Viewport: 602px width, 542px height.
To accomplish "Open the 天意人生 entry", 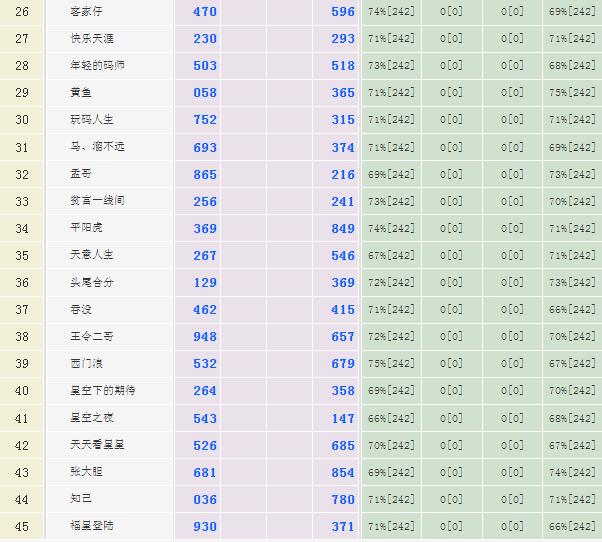I will click(90, 255).
